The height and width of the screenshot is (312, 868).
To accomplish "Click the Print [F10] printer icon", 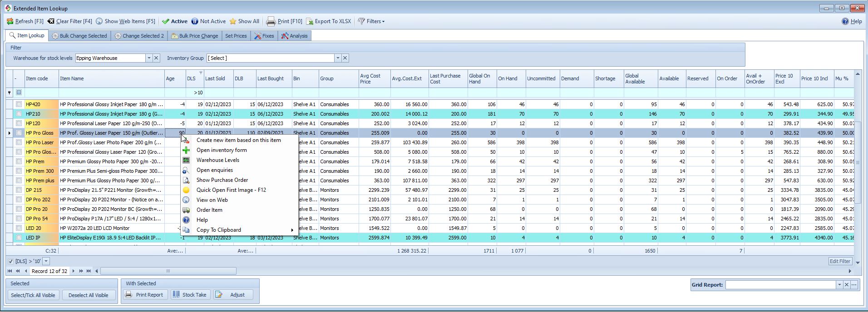I will click(271, 21).
